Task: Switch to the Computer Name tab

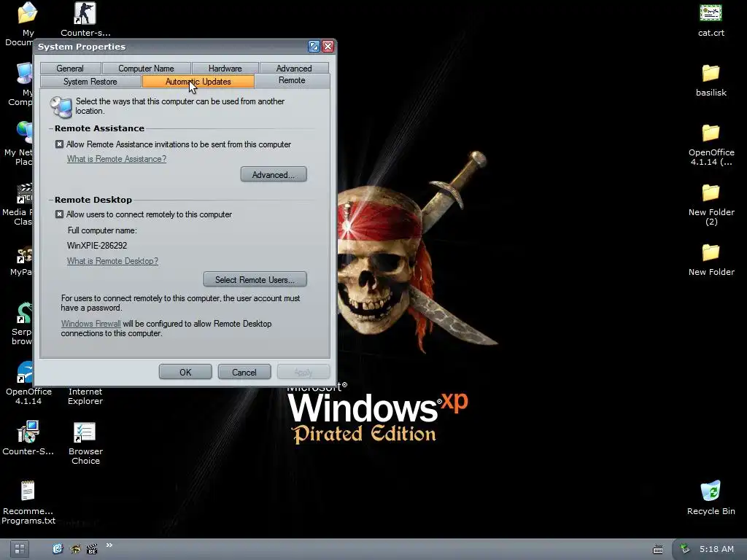Action: 146,68
